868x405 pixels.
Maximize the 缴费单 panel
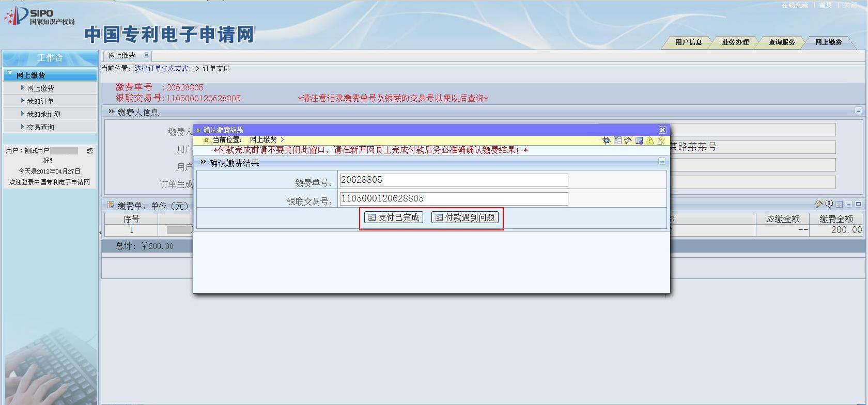tap(858, 204)
